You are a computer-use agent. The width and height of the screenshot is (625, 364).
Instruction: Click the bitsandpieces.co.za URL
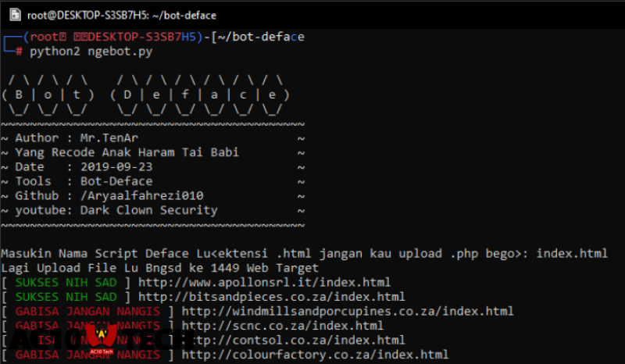point(271,297)
